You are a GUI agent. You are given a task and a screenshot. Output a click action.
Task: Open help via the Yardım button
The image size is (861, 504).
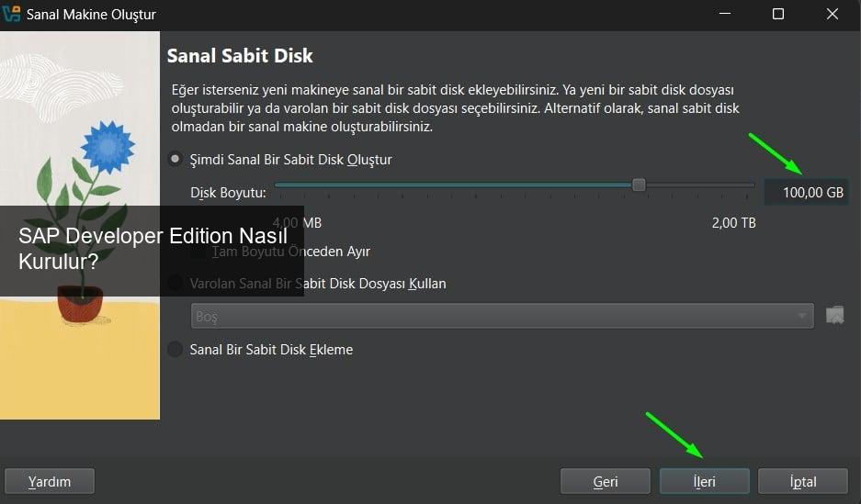pos(50,481)
